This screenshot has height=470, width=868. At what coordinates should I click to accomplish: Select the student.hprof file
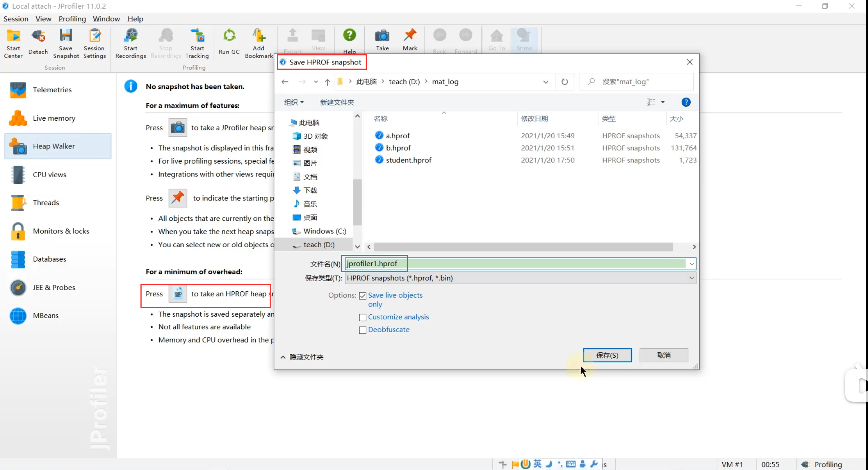point(409,160)
